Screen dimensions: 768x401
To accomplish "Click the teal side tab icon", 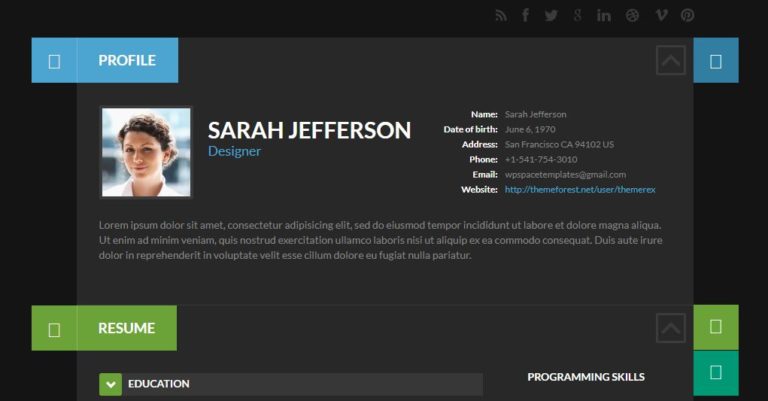I will coord(716,373).
